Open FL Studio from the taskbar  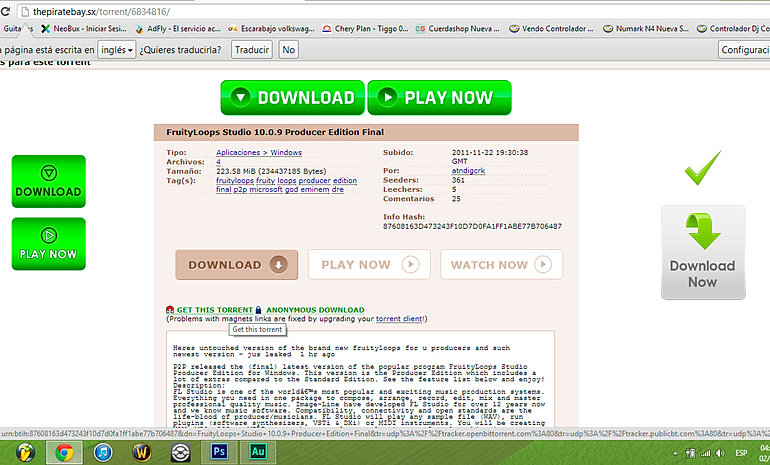click(x=25, y=452)
